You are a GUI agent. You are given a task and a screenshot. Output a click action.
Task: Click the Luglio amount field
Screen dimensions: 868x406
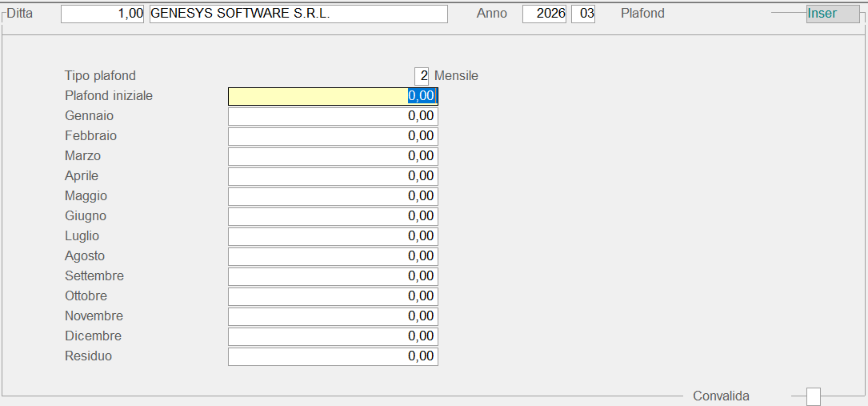[x=333, y=236]
